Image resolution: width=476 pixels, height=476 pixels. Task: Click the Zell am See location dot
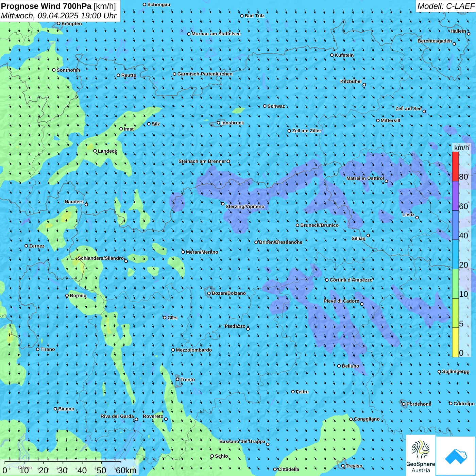424,111
